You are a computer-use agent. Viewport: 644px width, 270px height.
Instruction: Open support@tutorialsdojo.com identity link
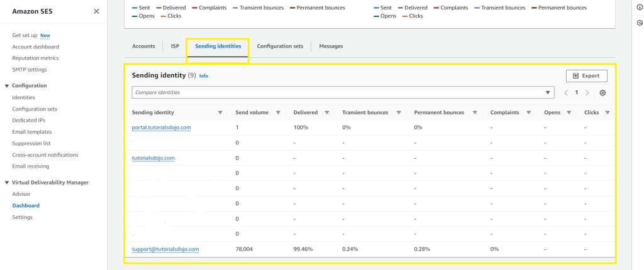(165, 249)
